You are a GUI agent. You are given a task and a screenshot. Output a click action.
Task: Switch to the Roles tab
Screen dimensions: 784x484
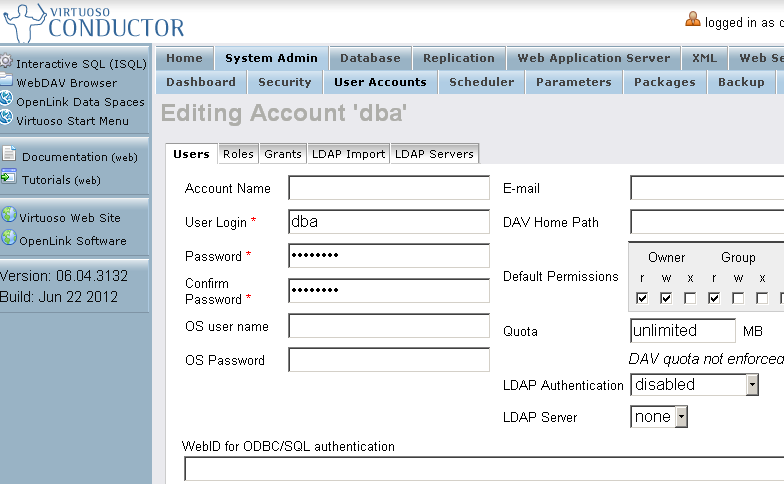pos(238,154)
